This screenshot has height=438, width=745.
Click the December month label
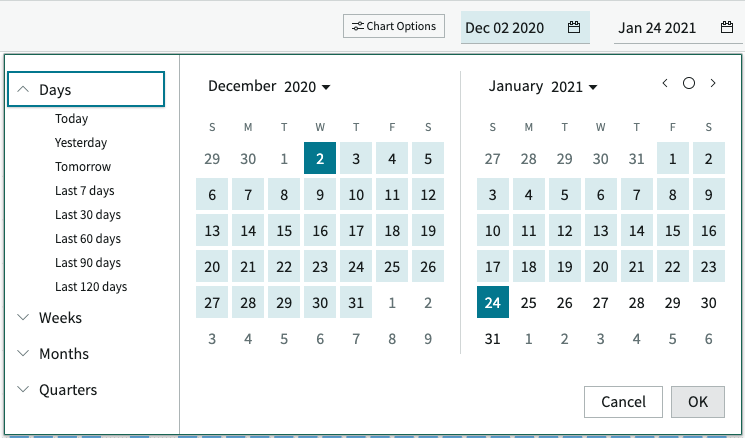pos(242,86)
